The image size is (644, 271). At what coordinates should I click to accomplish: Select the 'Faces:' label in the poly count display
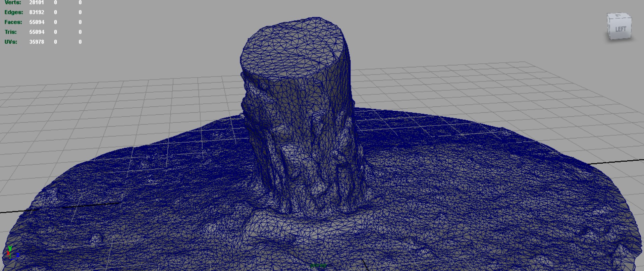13,22
